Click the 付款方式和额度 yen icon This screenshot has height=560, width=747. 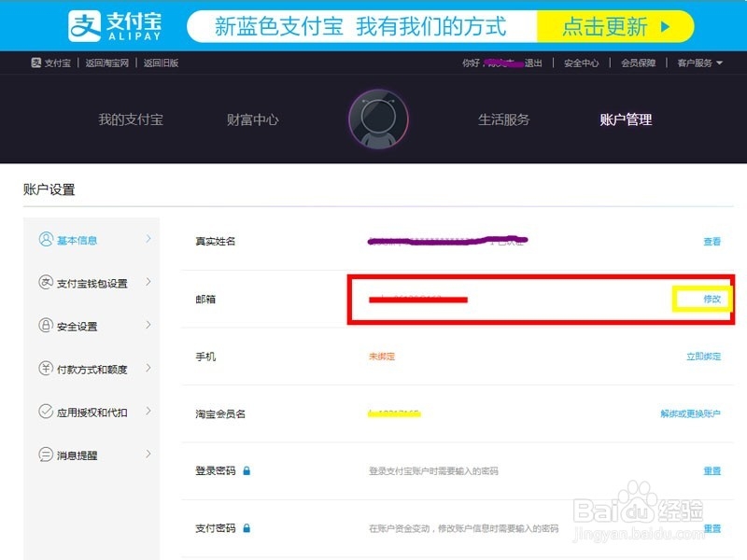pos(45,368)
